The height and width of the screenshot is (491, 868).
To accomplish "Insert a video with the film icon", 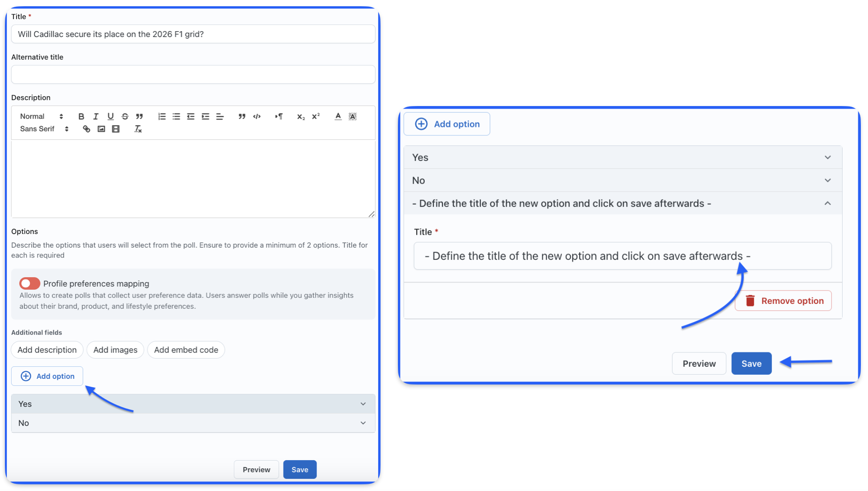I will 116,129.
